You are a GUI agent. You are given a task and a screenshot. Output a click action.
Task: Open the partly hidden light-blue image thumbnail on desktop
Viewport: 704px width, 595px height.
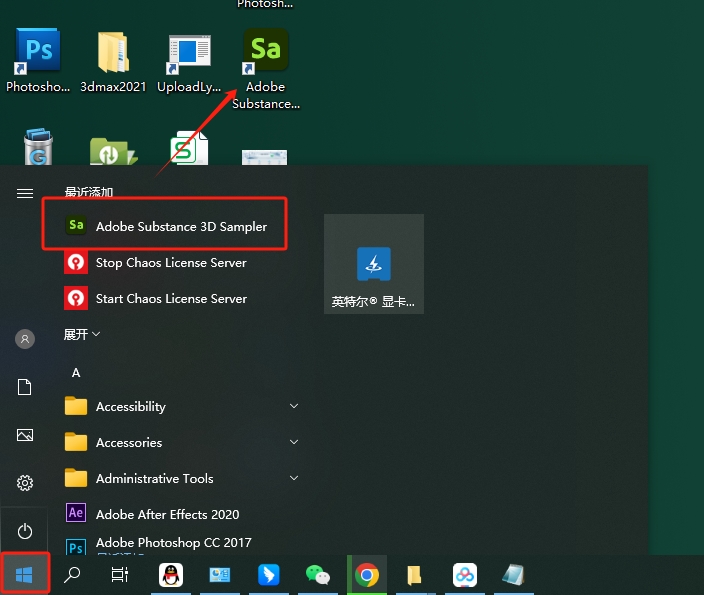click(x=264, y=157)
